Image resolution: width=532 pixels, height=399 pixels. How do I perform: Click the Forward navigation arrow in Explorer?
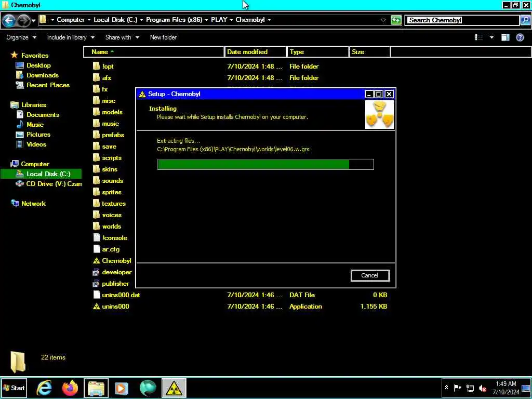(23, 21)
